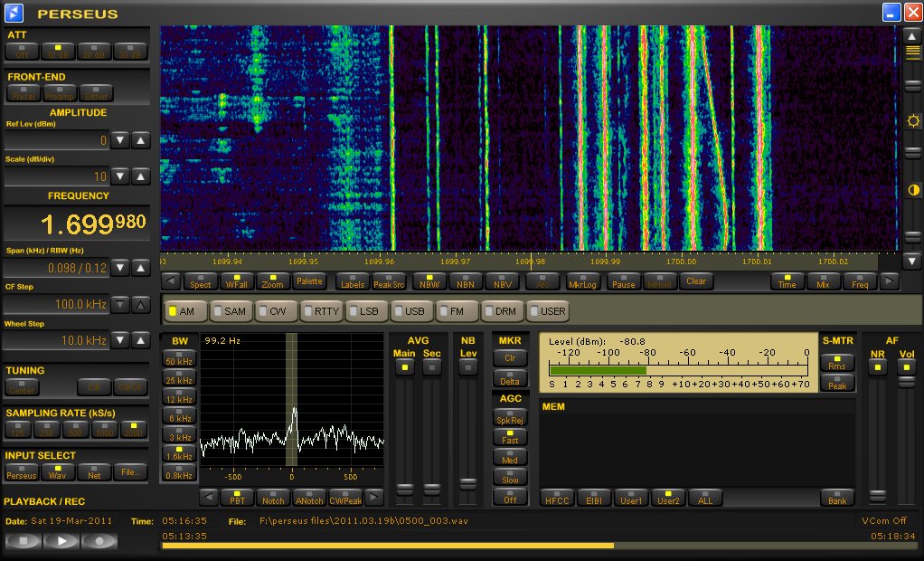Viewport: 924px width, 561px height.
Task: Switch S-meter to Peak mode
Action: [837, 382]
